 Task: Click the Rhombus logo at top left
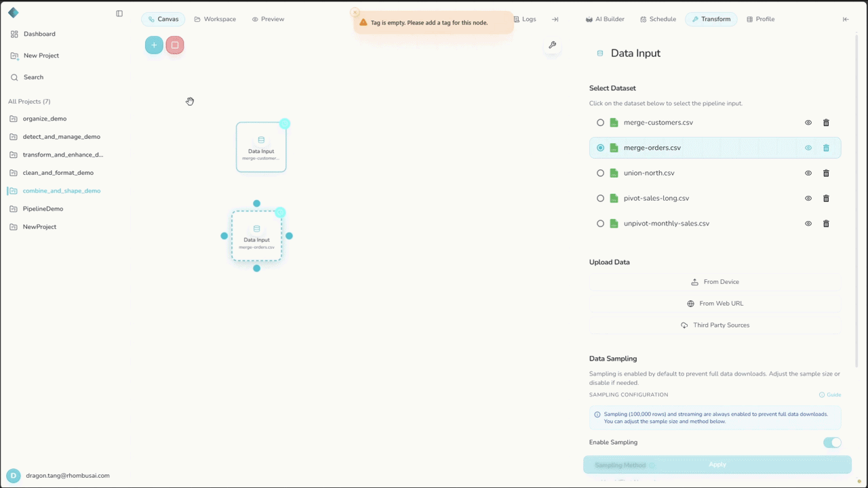[x=14, y=13]
